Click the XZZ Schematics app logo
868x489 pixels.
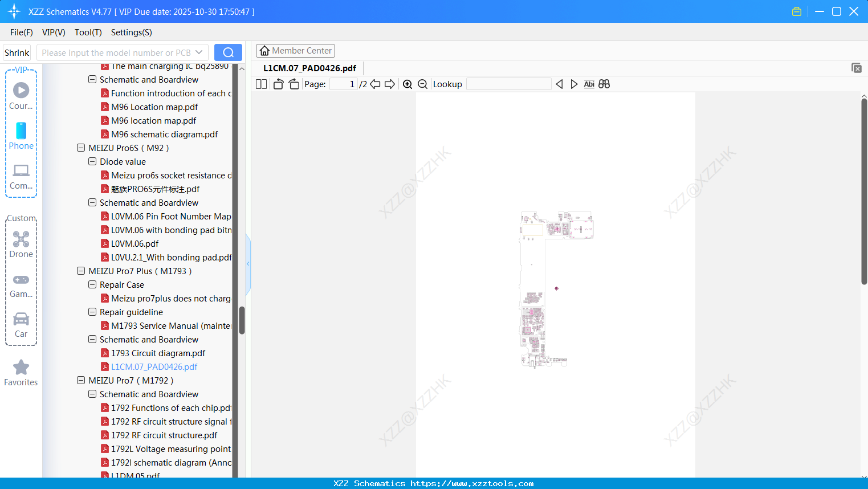(14, 11)
